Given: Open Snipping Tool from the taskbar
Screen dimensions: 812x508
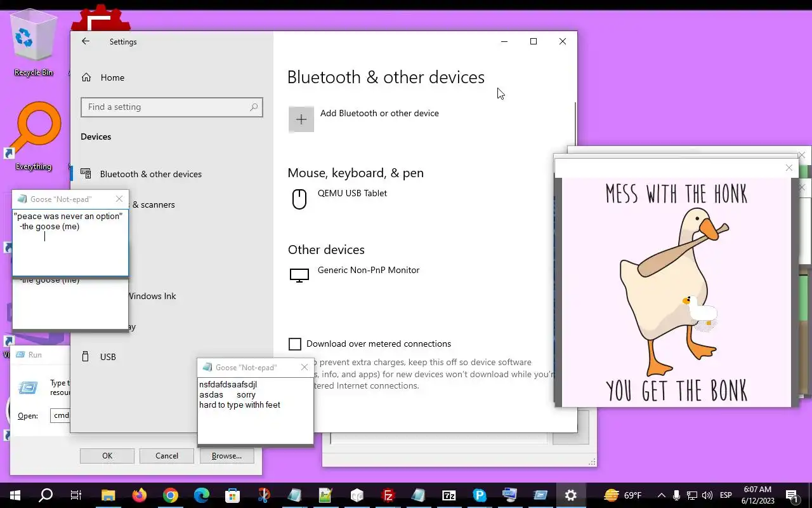Looking at the screenshot, I should pyautogui.click(x=263, y=495).
